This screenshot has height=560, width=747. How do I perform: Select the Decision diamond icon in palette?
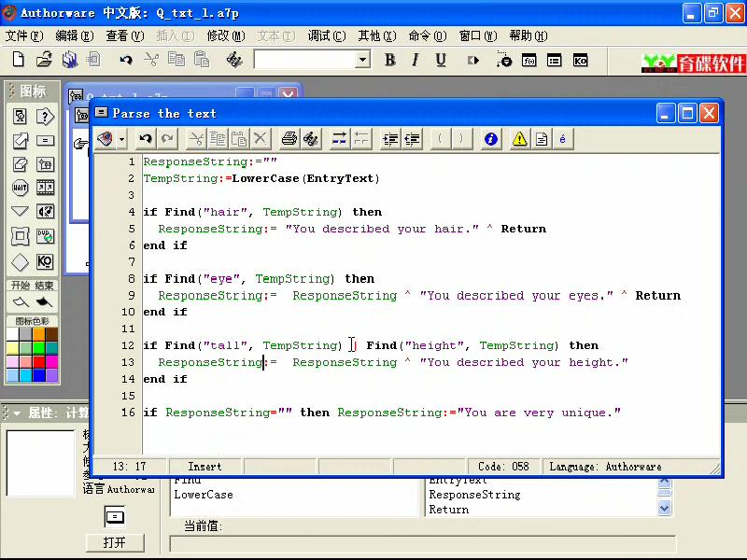[20, 261]
